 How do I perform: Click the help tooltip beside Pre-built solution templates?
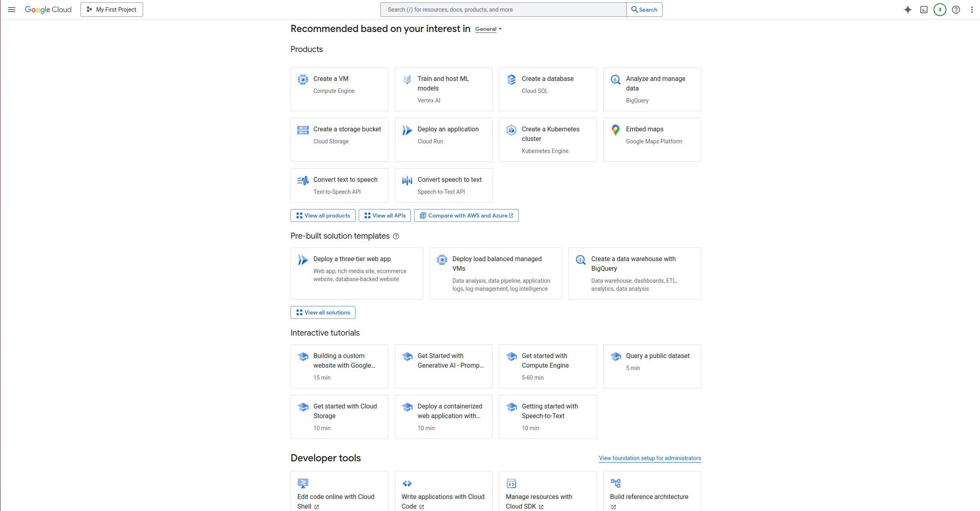pyautogui.click(x=396, y=236)
